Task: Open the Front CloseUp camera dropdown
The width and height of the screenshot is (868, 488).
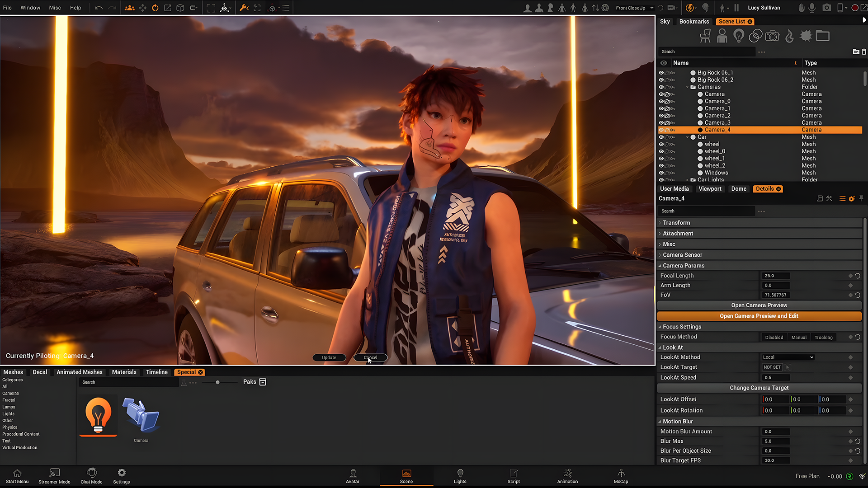Action: pos(634,8)
